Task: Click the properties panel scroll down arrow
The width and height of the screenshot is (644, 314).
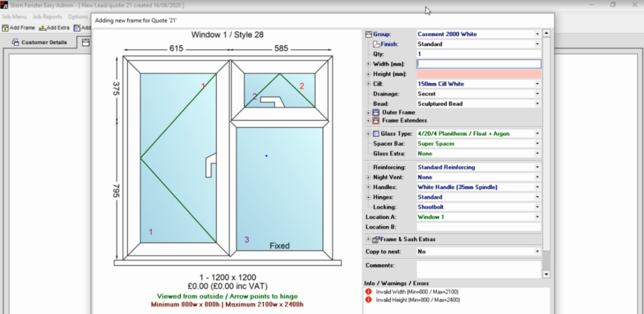Action: click(x=546, y=274)
